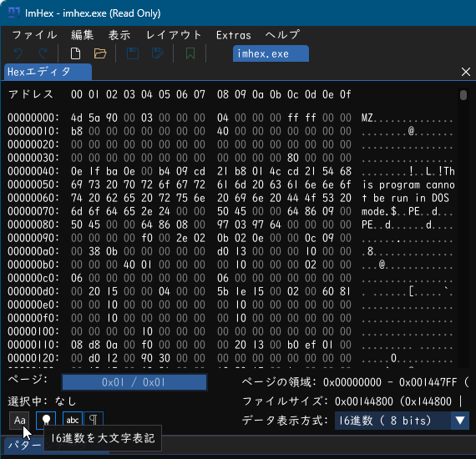Image resolution: width=476 pixels, height=459 pixels.
Task: Open the ヘルプ menu
Action: point(282,35)
